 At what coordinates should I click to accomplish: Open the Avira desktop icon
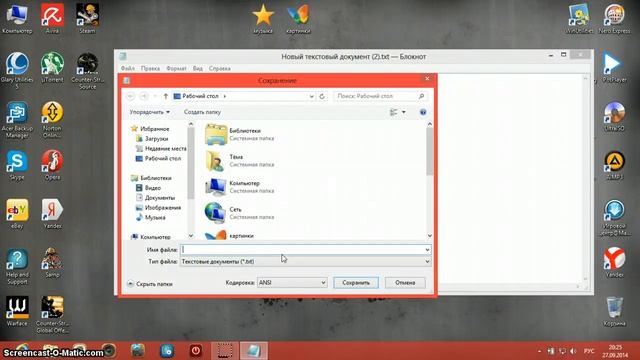(x=52, y=18)
